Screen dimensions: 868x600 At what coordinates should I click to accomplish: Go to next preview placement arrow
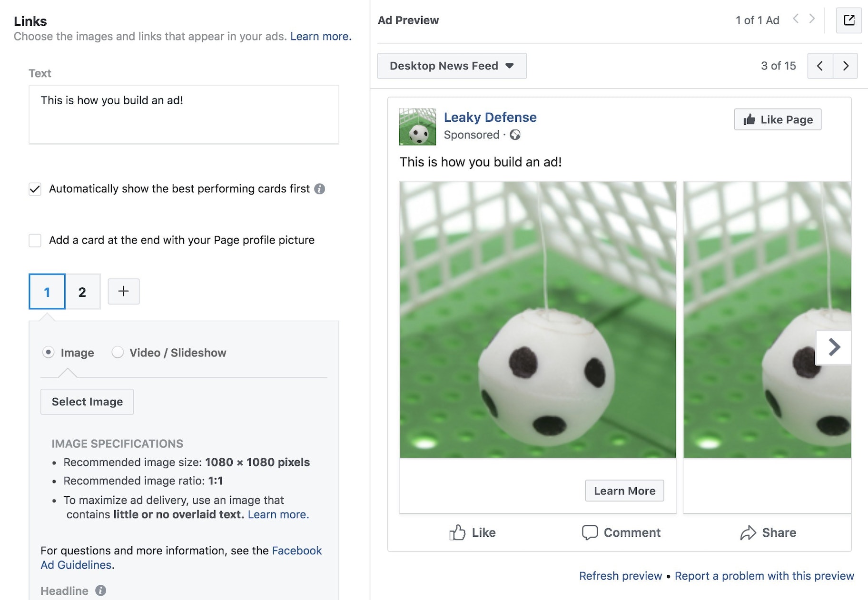click(x=845, y=66)
